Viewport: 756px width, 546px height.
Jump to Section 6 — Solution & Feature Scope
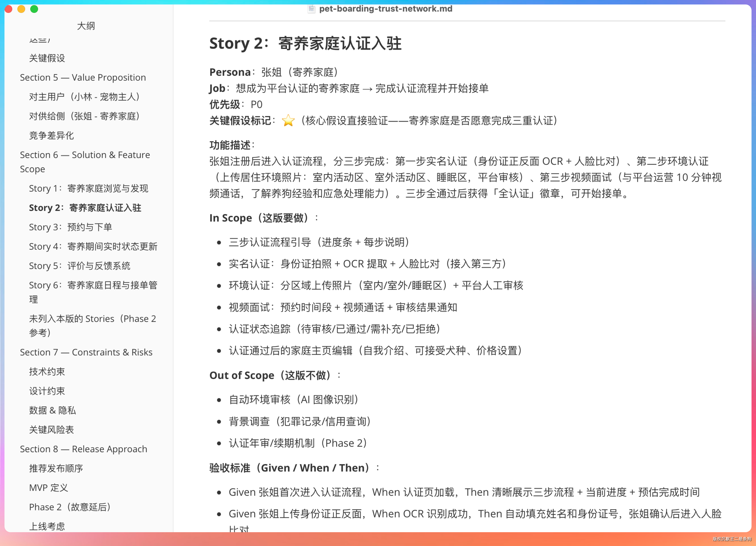[85, 162]
